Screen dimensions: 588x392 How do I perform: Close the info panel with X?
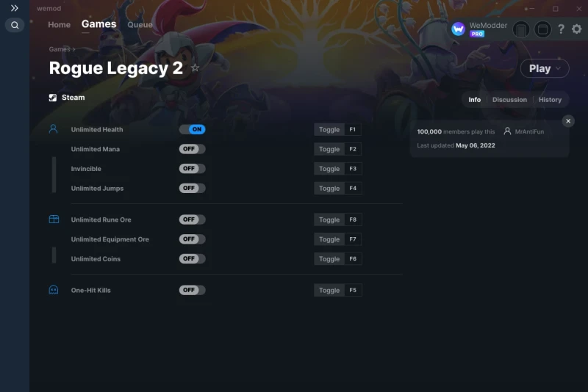coord(568,121)
